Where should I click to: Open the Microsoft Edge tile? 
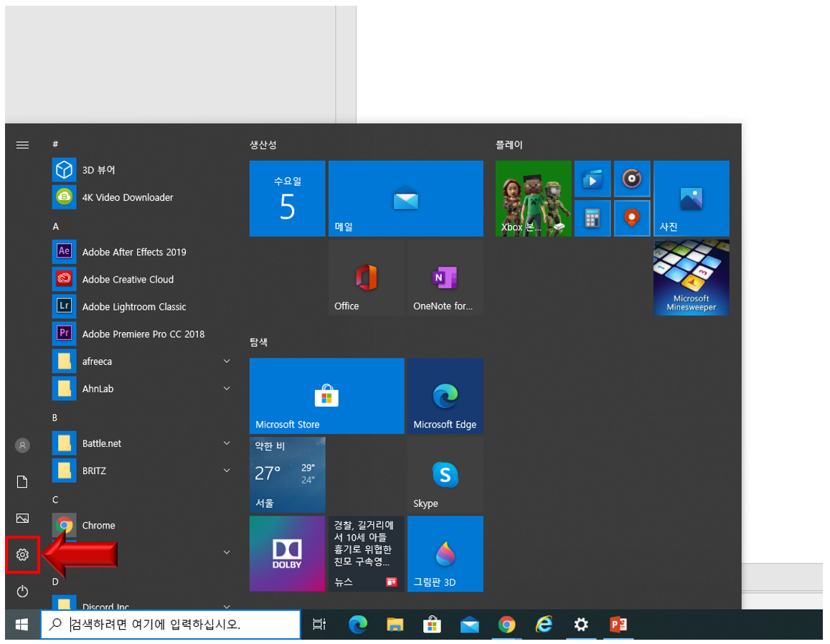(x=445, y=396)
